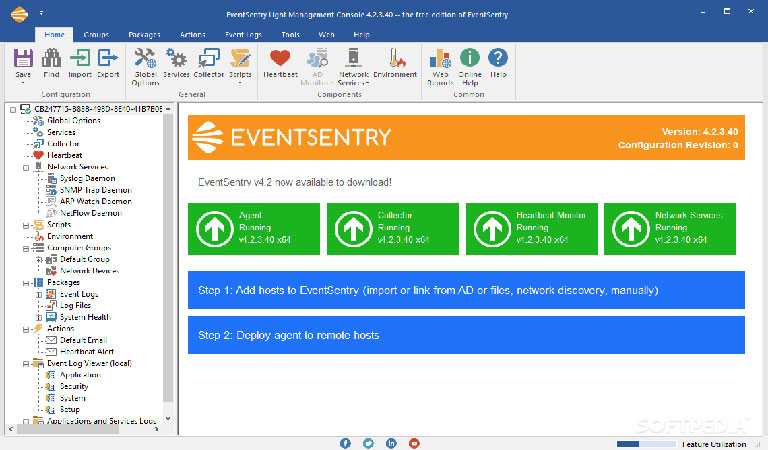Select Global Options in tree
768x450 pixels.
(73, 120)
